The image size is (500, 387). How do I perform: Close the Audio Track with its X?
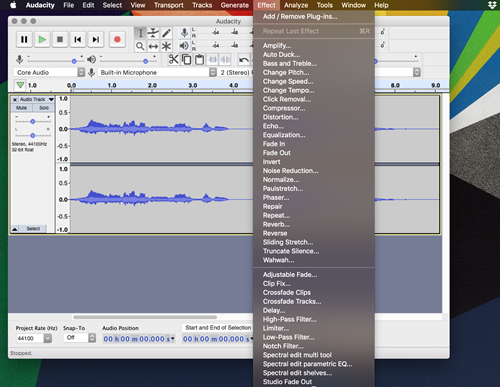tap(15, 99)
